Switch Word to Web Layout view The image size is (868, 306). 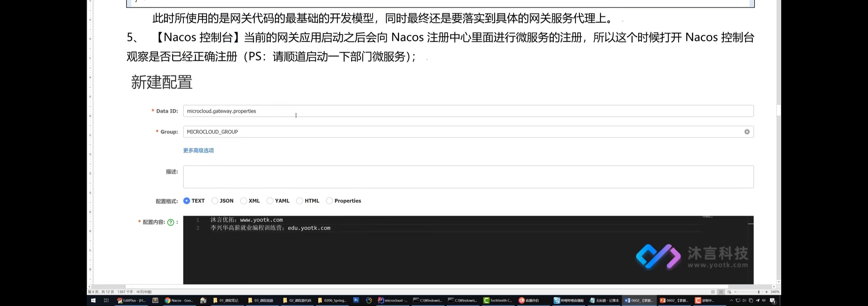729,292
